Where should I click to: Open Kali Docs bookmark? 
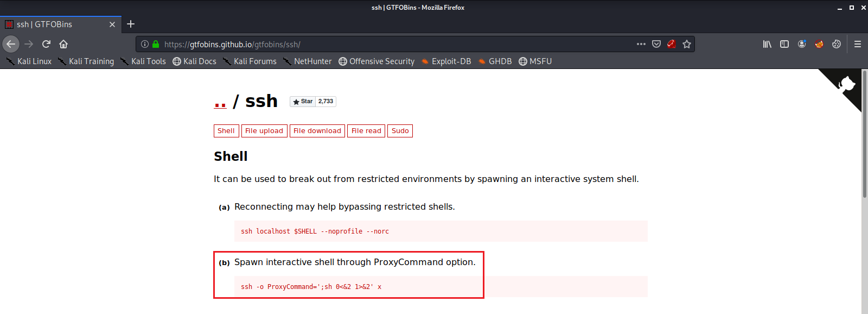pyautogui.click(x=195, y=61)
